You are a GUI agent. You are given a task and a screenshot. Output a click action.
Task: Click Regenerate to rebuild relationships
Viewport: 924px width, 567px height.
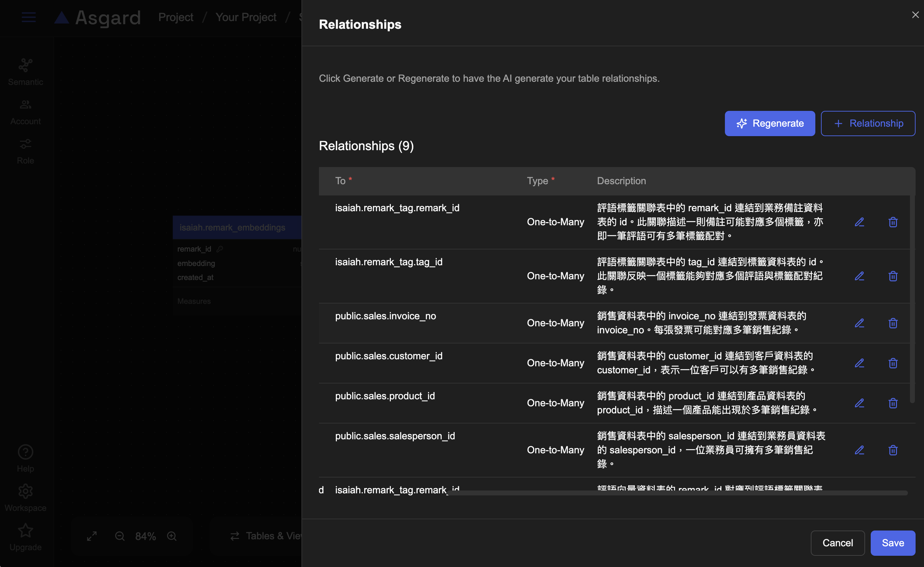[769, 124]
